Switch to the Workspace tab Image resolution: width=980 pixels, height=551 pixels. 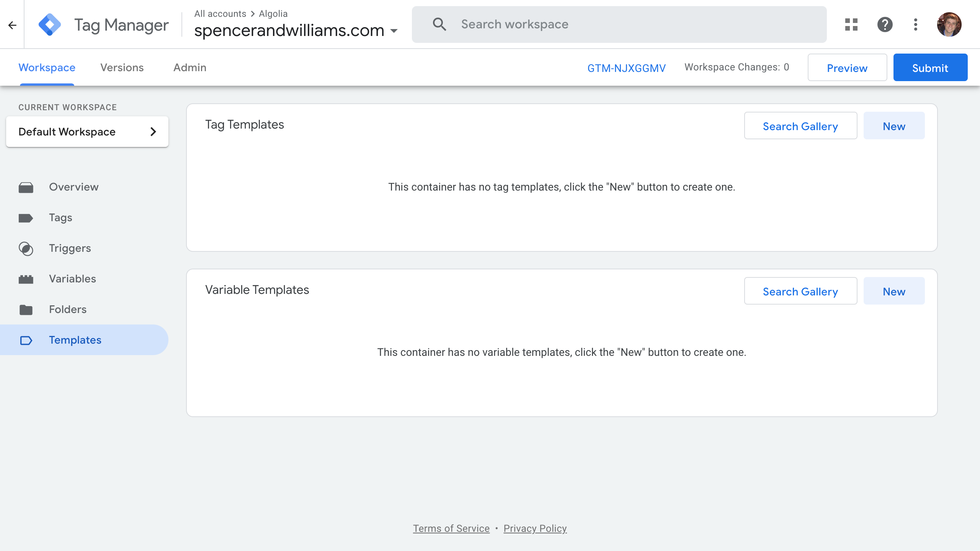[x=47, y=68]
